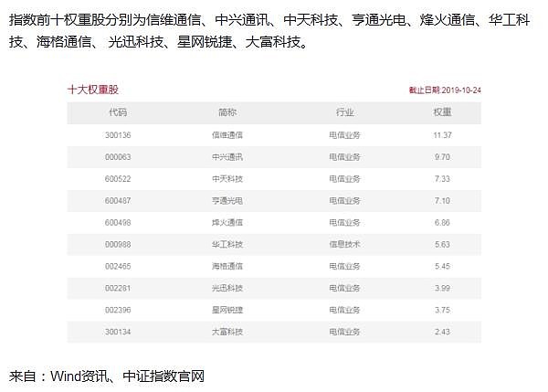Click the weight value 6.86

pos(442,223)
